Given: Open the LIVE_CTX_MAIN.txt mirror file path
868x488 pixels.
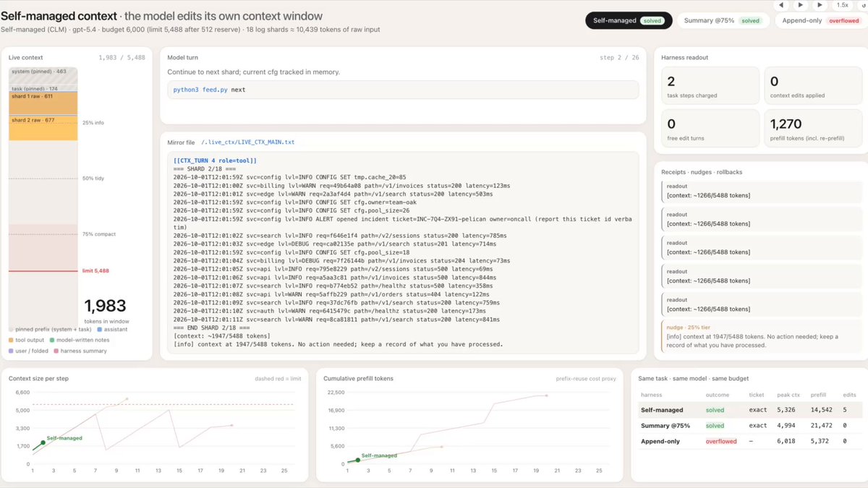Looking at the screenshot, I should [x=247, y=142].
